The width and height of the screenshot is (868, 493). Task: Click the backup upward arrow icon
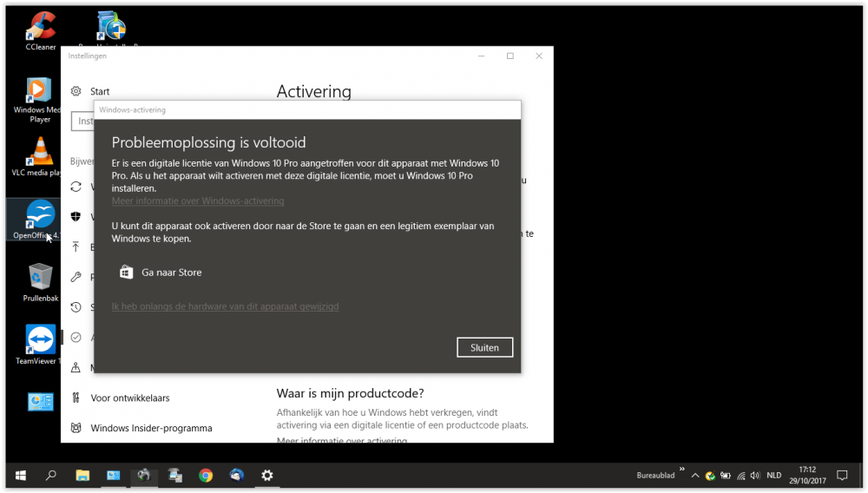pyautogui.click(x=76, y=246)
